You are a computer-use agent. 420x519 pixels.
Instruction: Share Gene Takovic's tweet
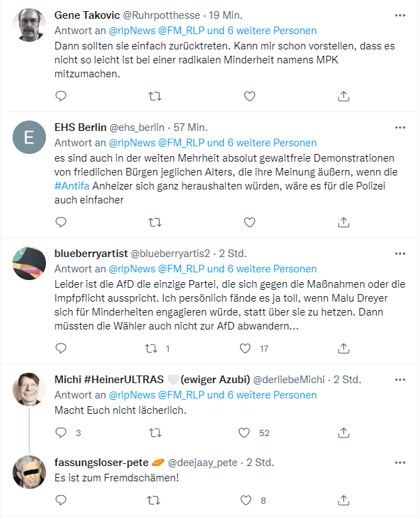343,96
